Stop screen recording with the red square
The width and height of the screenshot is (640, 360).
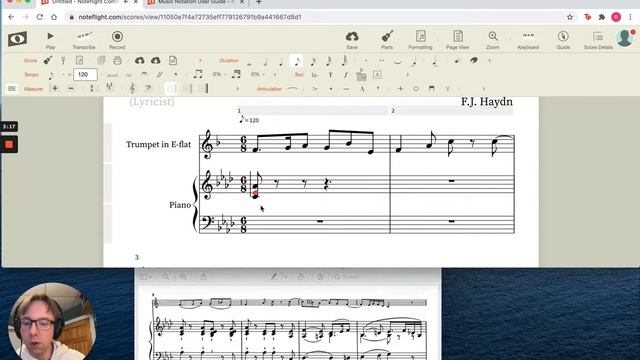9,144
